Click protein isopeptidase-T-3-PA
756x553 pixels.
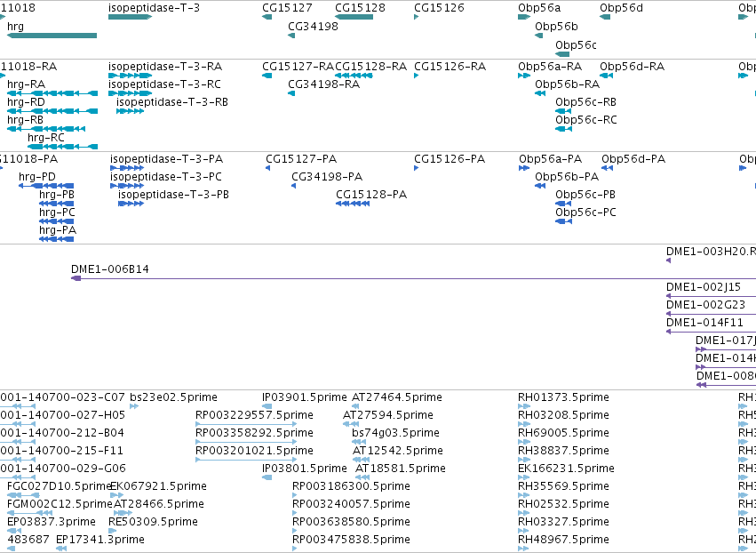(x=127, y=168)
